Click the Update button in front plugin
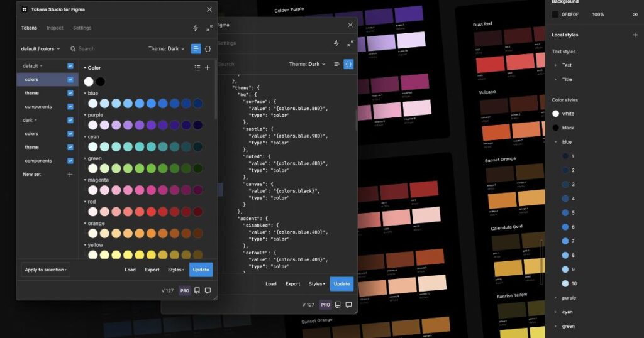This screenshot has width=644, height=338. [201, 270]
